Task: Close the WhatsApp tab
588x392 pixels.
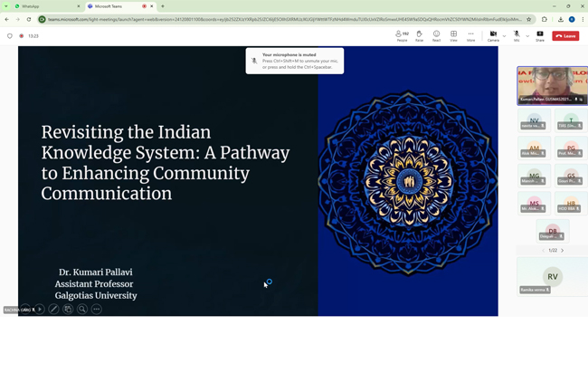Action: (79, 6)
